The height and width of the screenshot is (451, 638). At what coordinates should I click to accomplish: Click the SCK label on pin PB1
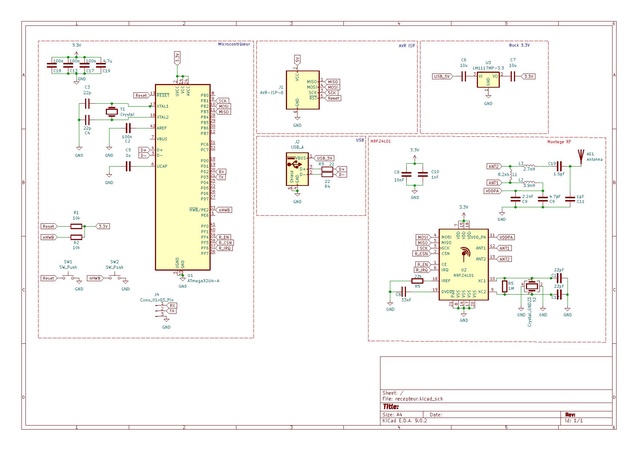coord(223,101)
